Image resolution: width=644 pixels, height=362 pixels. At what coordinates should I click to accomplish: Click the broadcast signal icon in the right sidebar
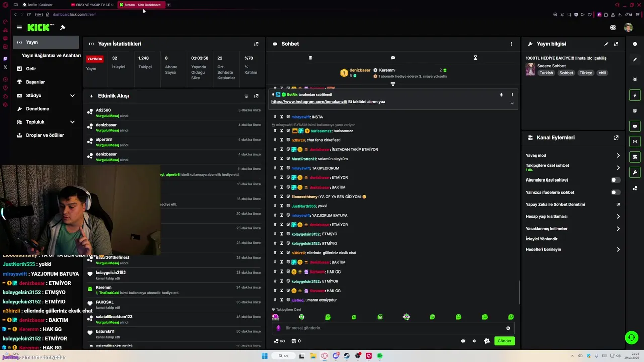635,142
